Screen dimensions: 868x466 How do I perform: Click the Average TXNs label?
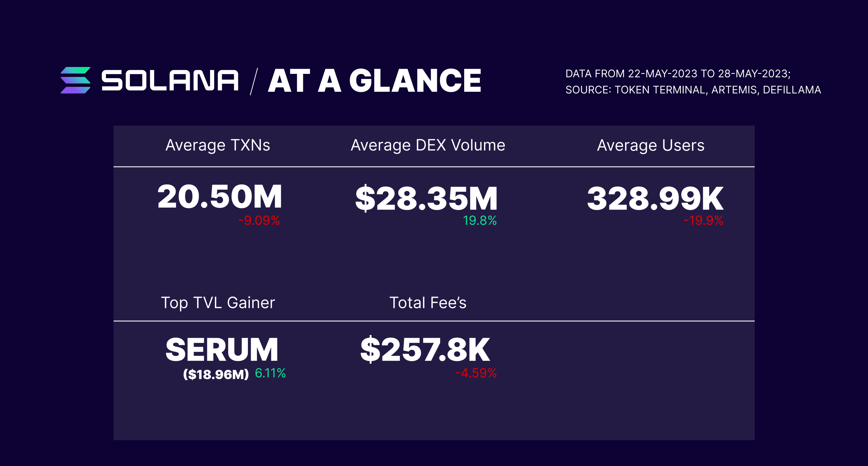pos(218,146)
